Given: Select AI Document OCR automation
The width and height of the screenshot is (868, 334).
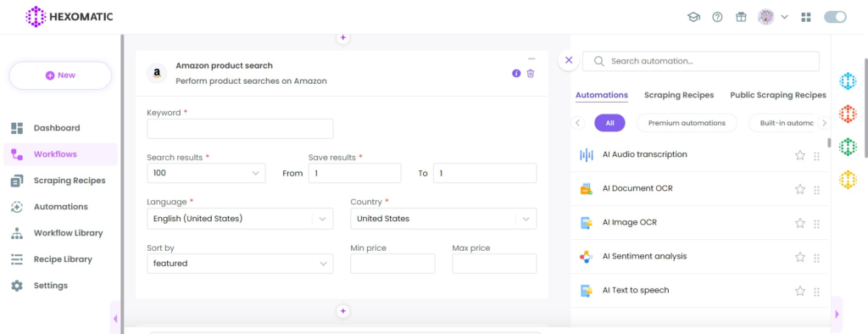Looking at the screenshot, I should coord(700,189).
